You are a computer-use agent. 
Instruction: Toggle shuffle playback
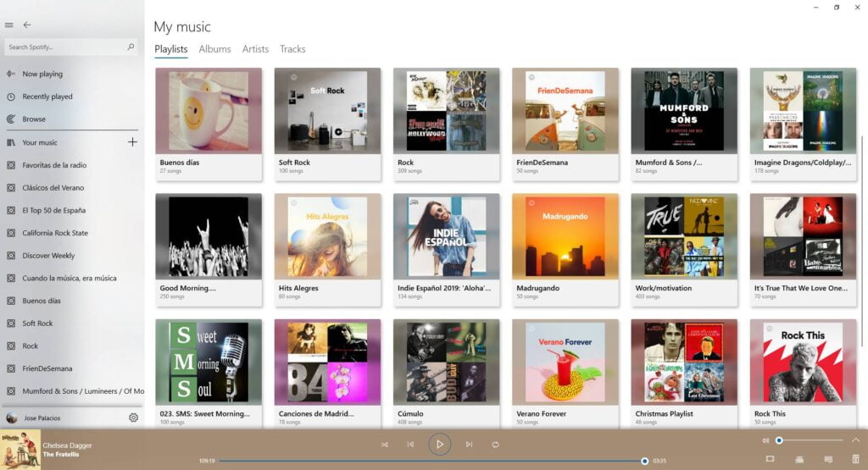tap(385, 444)
